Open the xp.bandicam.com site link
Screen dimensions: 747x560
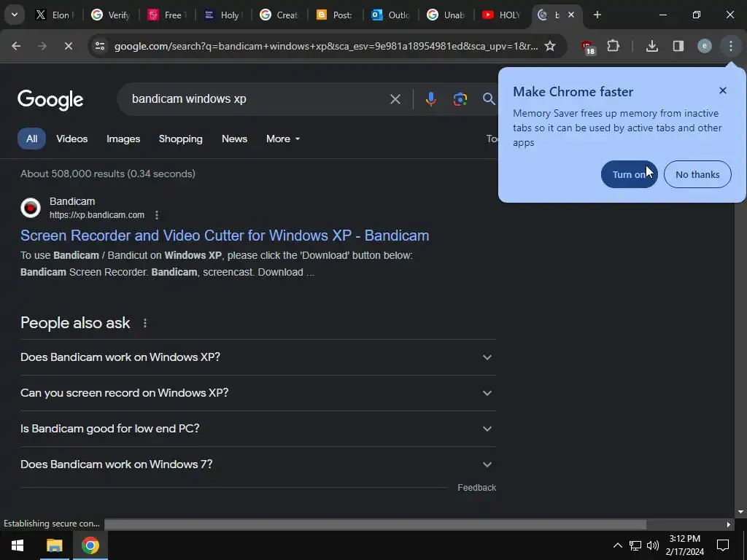point(97,215)
